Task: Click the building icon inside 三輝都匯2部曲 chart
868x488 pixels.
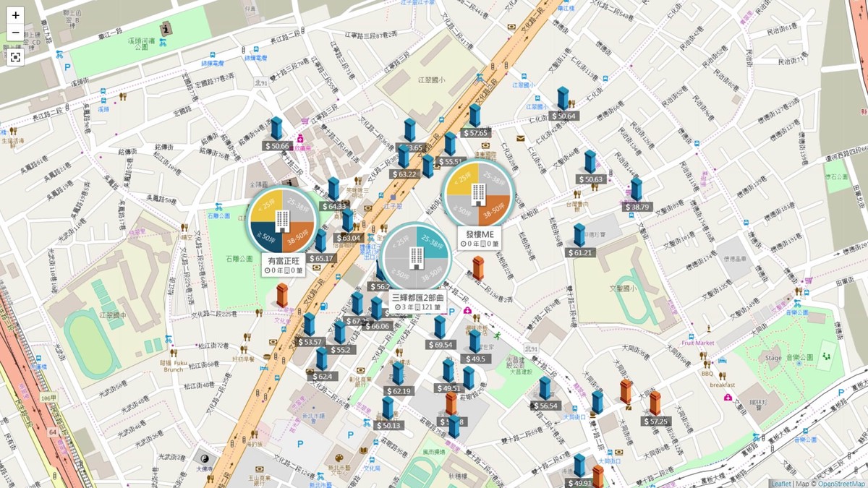Action: point(417,257)
